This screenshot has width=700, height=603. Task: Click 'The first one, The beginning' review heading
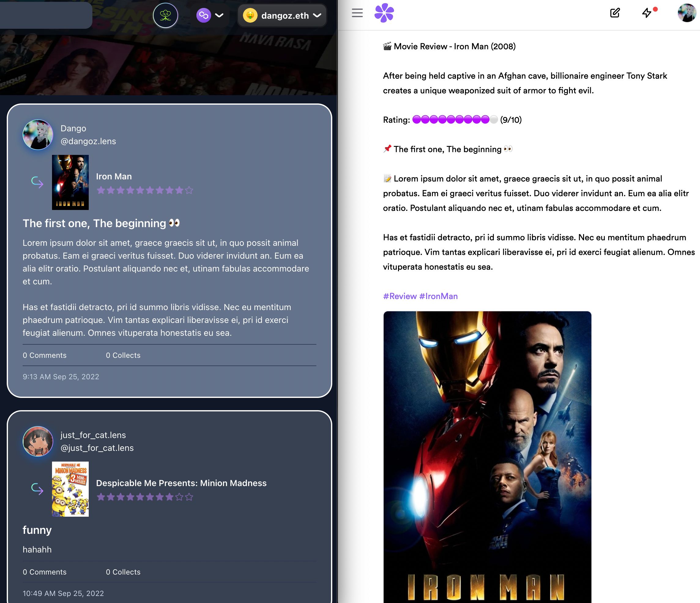[x=101, y=223]
